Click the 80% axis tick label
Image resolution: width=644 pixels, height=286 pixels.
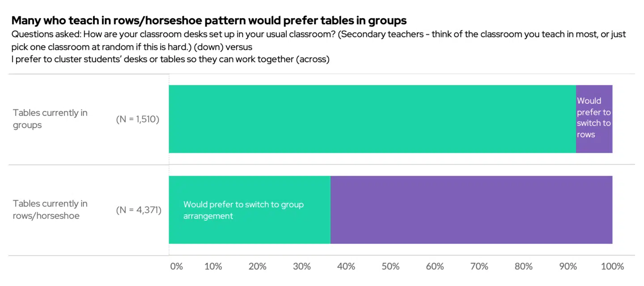[x=524, y=267]
